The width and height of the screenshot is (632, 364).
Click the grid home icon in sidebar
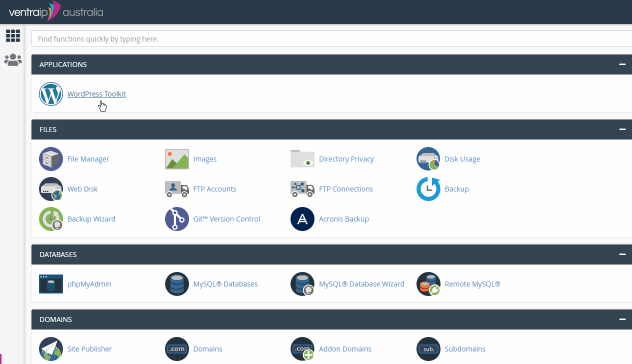point(12,36)
